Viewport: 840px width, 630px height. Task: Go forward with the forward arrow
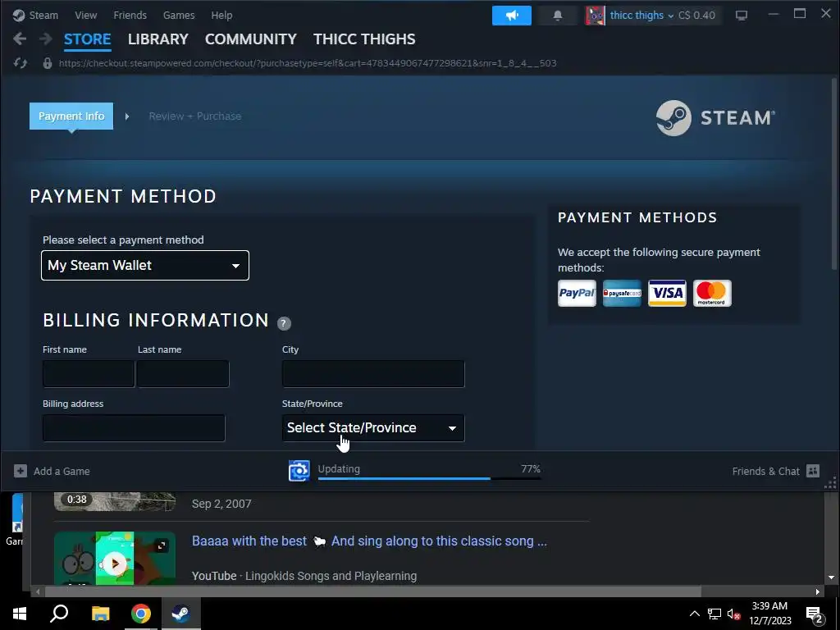[46, 39]
